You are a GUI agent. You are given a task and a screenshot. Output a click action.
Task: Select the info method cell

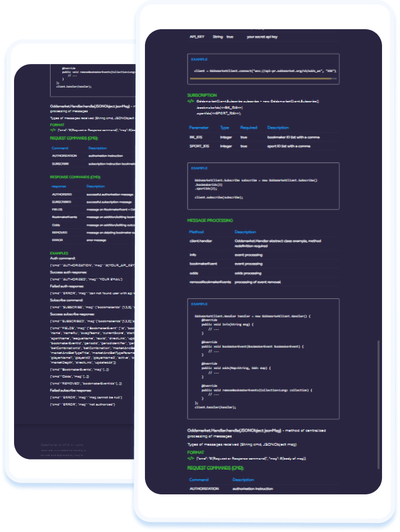(193, 255)
